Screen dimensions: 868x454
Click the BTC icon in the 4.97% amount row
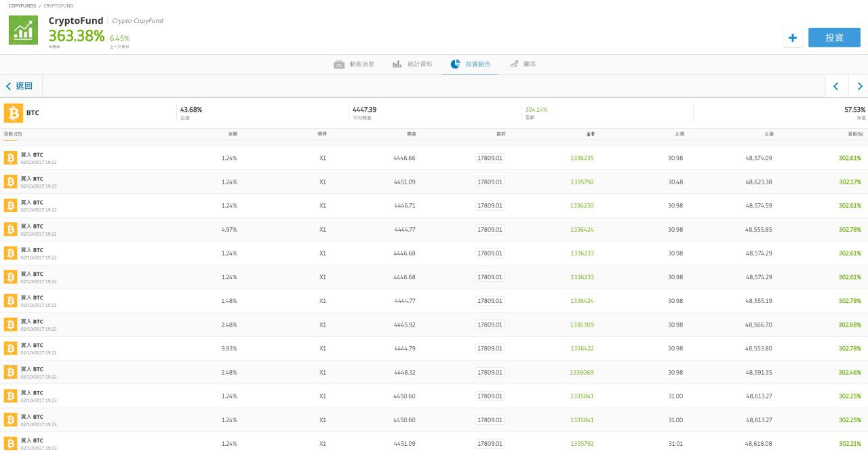click(x=10, y=229)
